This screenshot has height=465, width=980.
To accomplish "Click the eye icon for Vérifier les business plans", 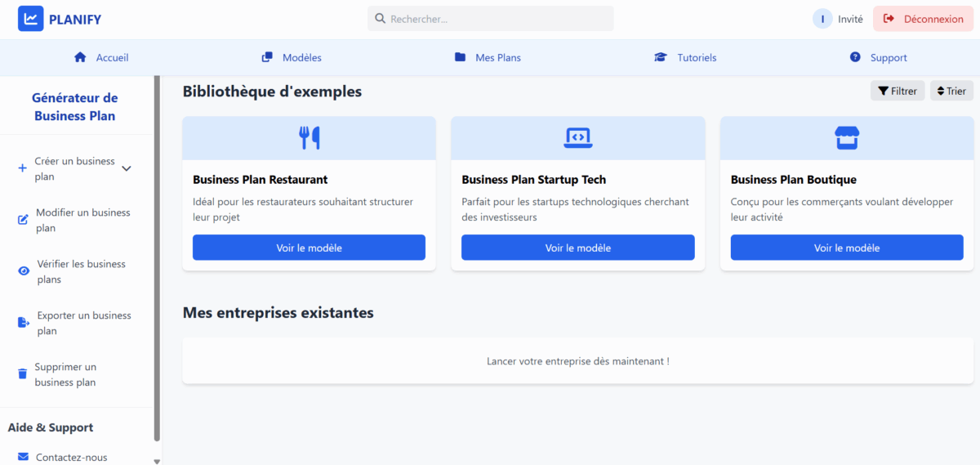I will pyautogui.click(x=24, y=271).
